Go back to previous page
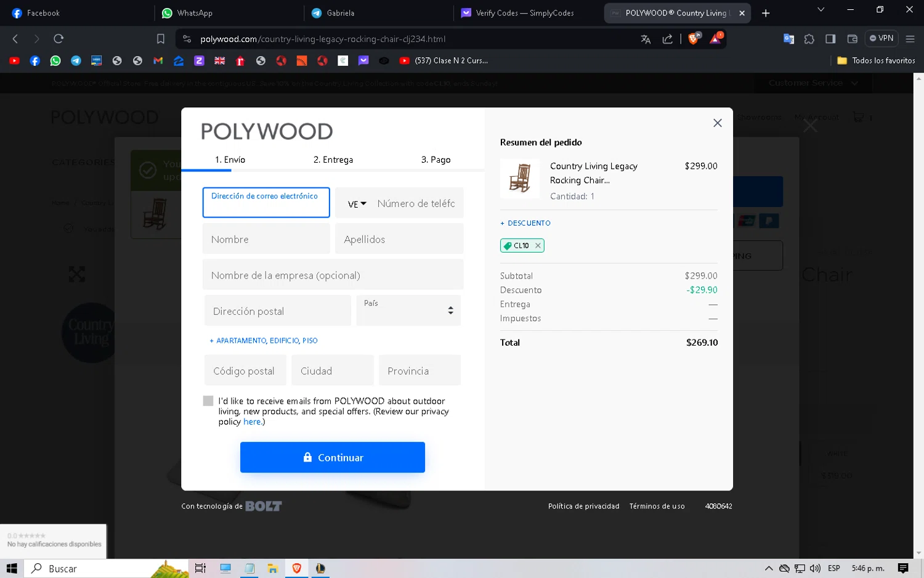This screenshot has width=924, height=578. (x=15, y=39)
